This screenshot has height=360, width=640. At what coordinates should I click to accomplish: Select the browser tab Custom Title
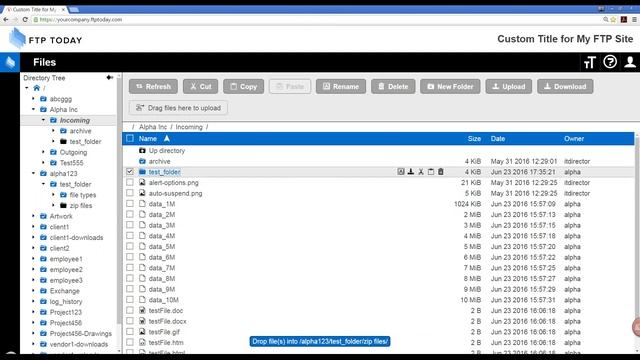tap(34, 9)
